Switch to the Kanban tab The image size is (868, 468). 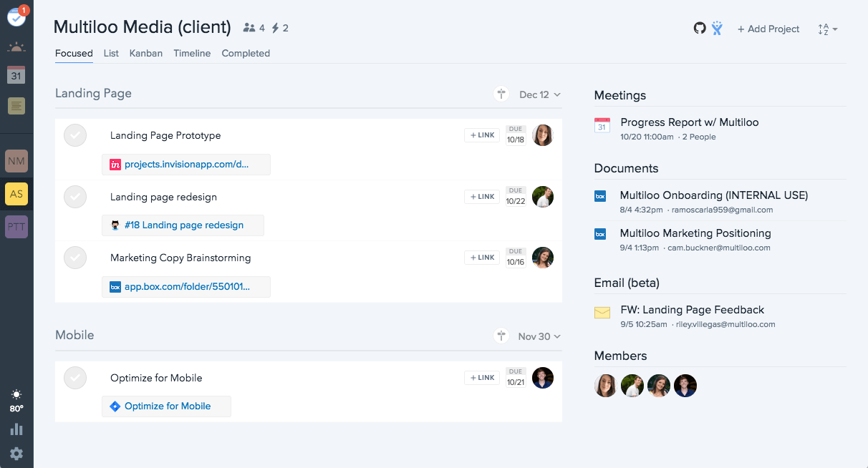click(146, 53)
